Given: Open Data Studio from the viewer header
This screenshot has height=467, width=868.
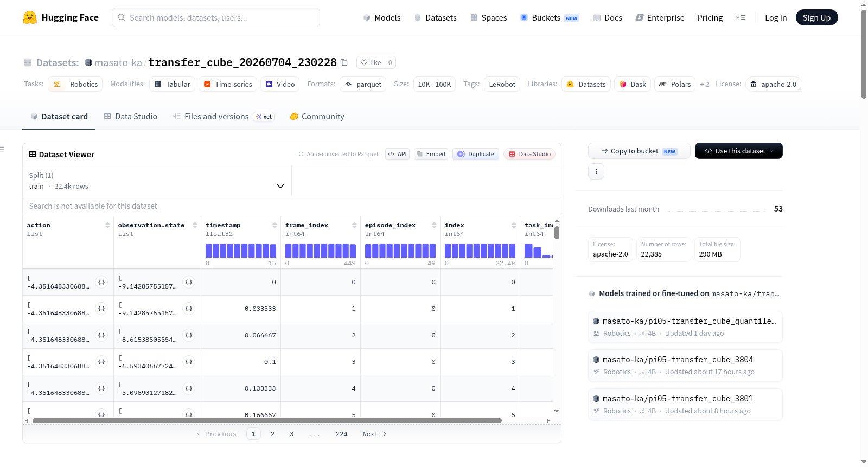Looking at the screenshot, I should tap(529, 154).
